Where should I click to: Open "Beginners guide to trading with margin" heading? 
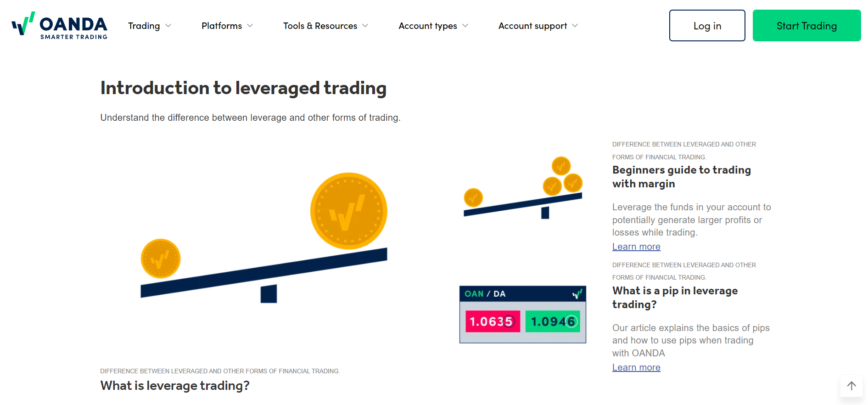[x=681, y=177]
